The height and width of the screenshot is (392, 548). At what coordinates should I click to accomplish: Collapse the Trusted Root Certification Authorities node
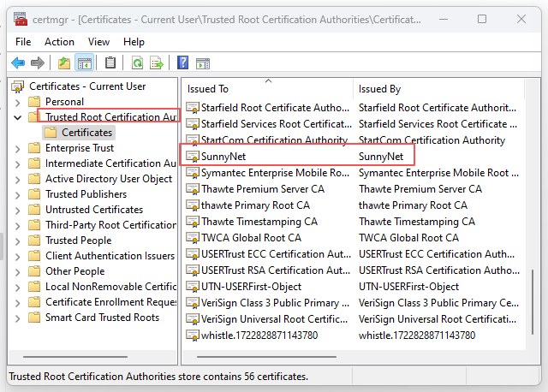[x=18, y=117]
